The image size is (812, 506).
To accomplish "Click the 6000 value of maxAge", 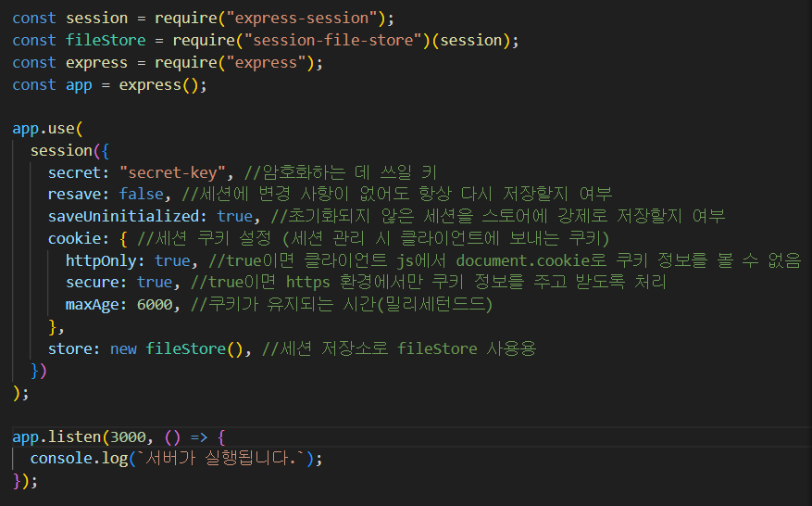I will tap(155, 304).
